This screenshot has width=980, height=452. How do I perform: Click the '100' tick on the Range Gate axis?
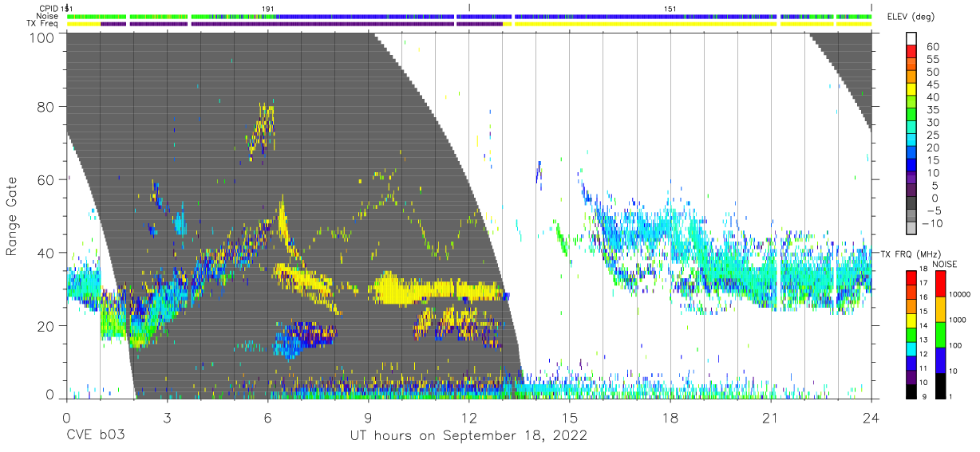pyautogui.click(x=41, y=37)
